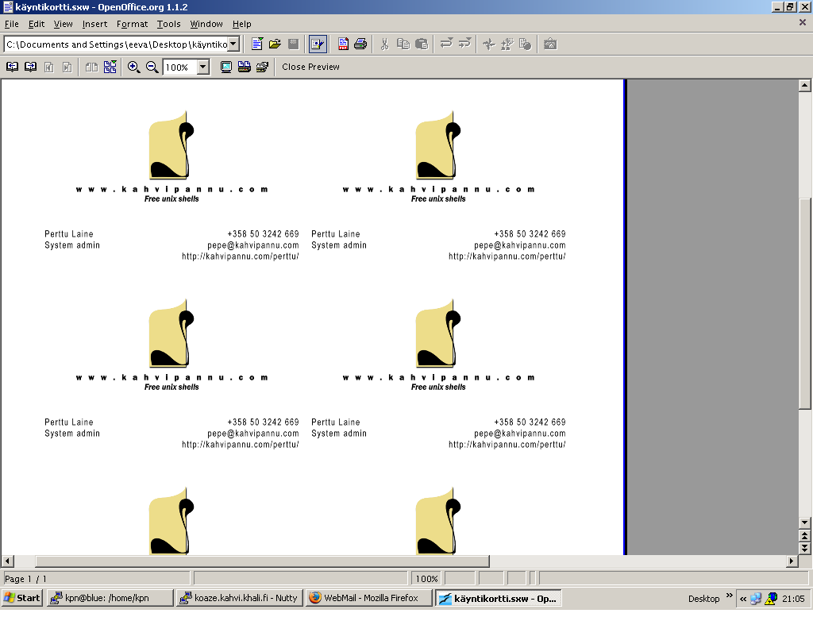Export directly as PDF icon
The image size is (813, 644).
[x=343, y=44]
